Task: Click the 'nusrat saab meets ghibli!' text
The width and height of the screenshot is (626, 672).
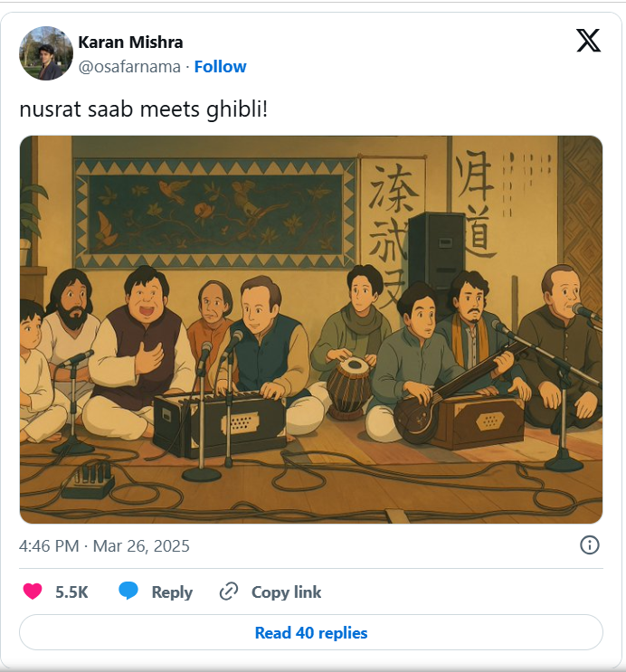Action: click(x=144, y=109)
